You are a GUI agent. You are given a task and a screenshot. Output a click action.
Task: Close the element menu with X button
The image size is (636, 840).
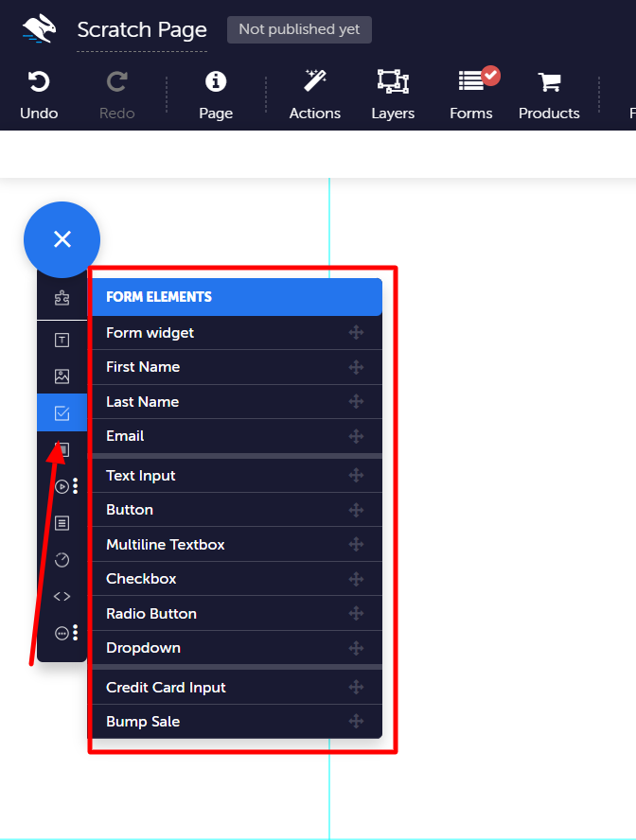[x=62, y=239]
